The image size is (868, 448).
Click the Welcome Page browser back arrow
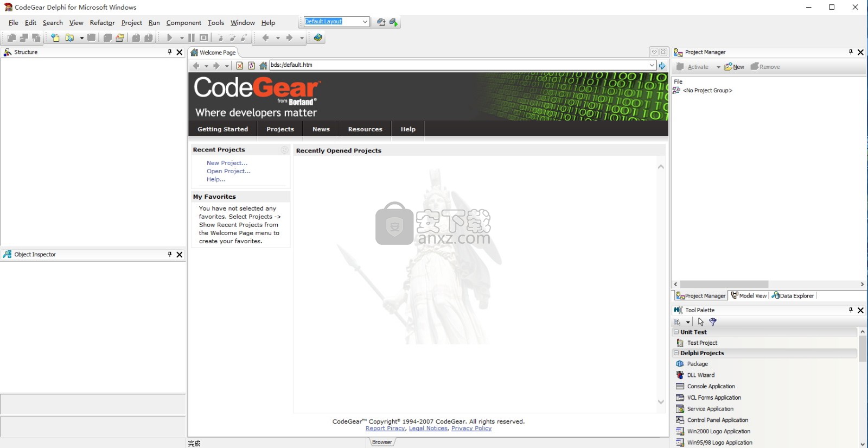tap(196, 65)
